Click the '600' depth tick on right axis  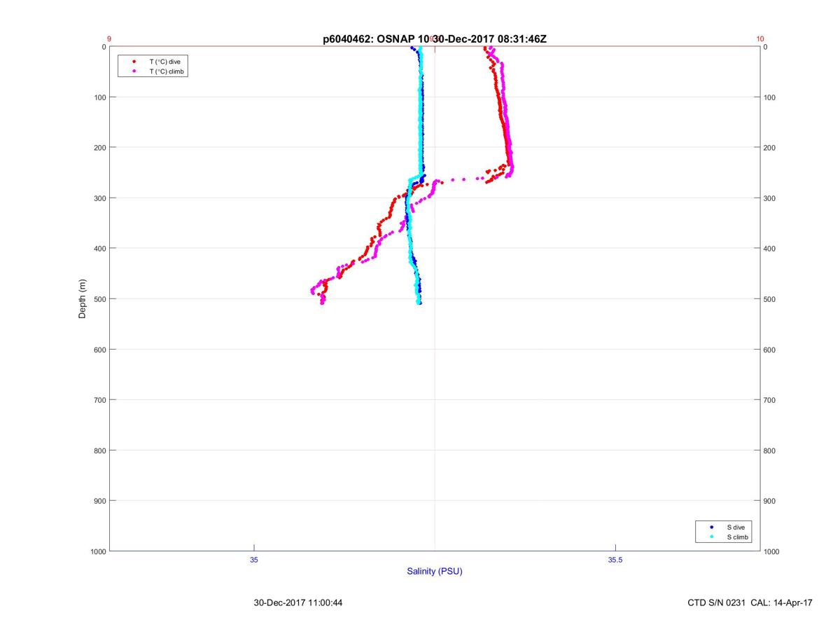(769, 350)
